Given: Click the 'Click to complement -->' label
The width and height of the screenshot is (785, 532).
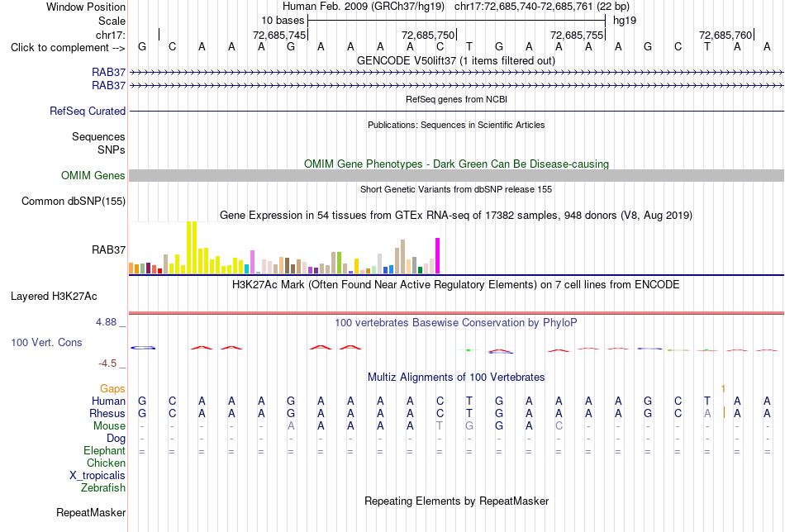Looking at the screenshot, I should pyautogui.click(x=68, y=48).
